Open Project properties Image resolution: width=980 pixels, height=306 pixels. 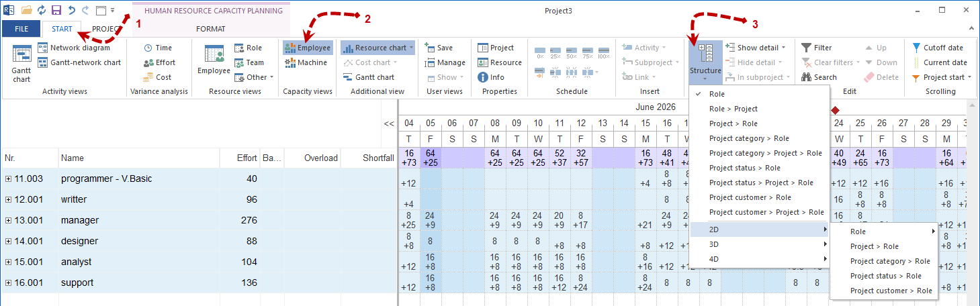click(496, 48)
